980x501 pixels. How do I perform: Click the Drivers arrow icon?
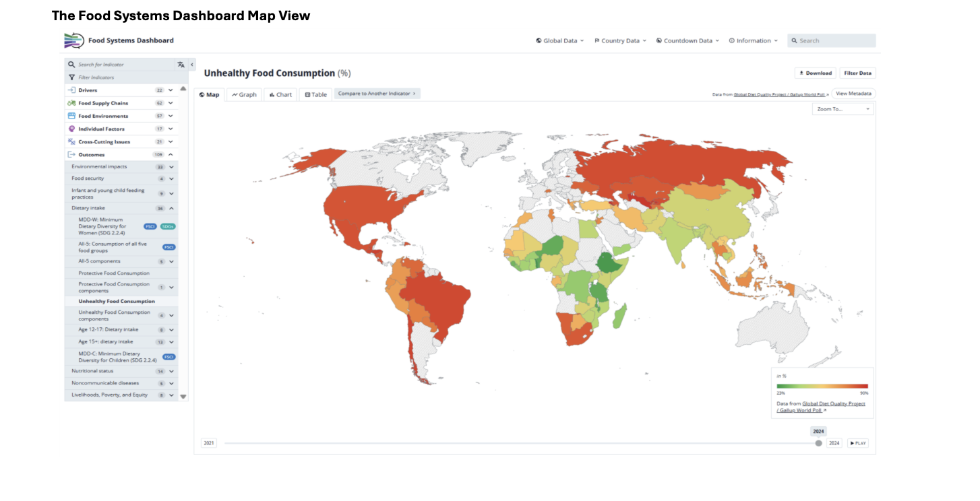click(71, 90)
